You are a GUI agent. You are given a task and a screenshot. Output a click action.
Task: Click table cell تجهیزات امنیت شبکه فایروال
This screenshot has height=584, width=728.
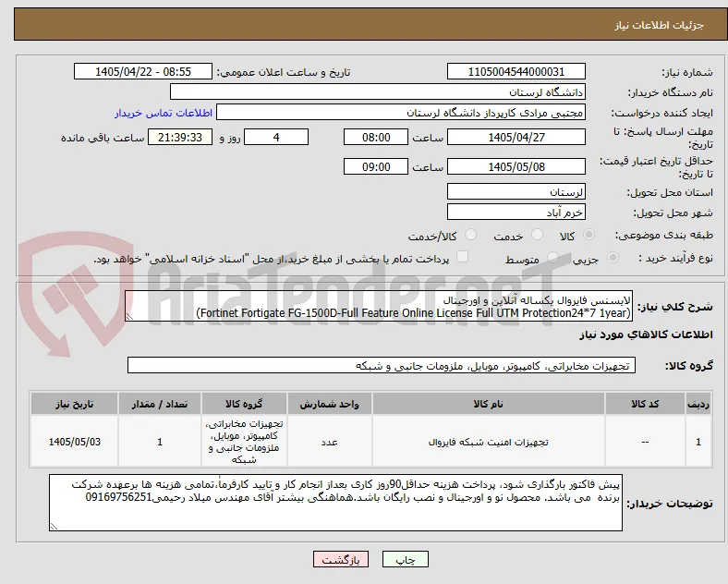tap(489, 442)
